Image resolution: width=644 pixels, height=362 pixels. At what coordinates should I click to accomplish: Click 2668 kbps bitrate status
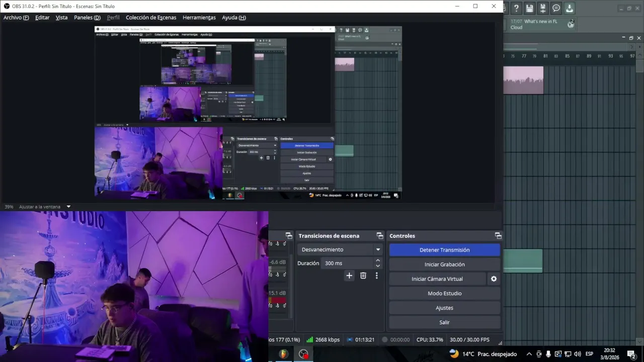[x=323, y=340]
